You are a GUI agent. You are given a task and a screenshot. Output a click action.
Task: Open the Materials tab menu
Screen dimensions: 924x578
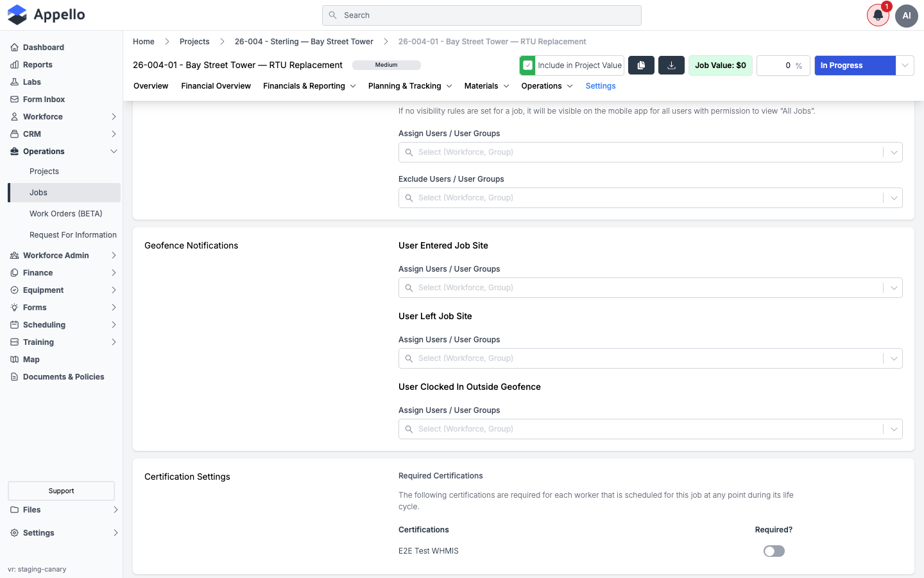[486, 86]
